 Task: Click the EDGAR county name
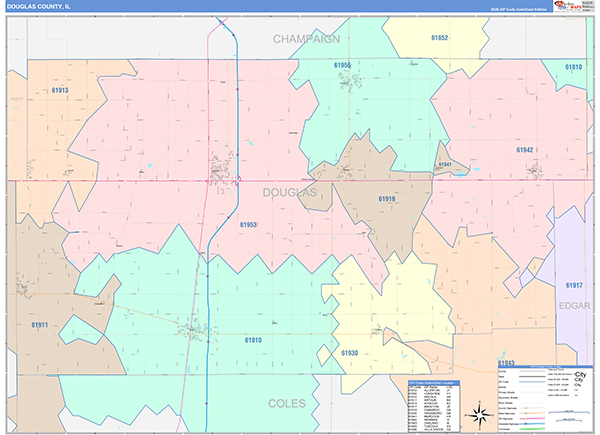[x=574, y=306]
